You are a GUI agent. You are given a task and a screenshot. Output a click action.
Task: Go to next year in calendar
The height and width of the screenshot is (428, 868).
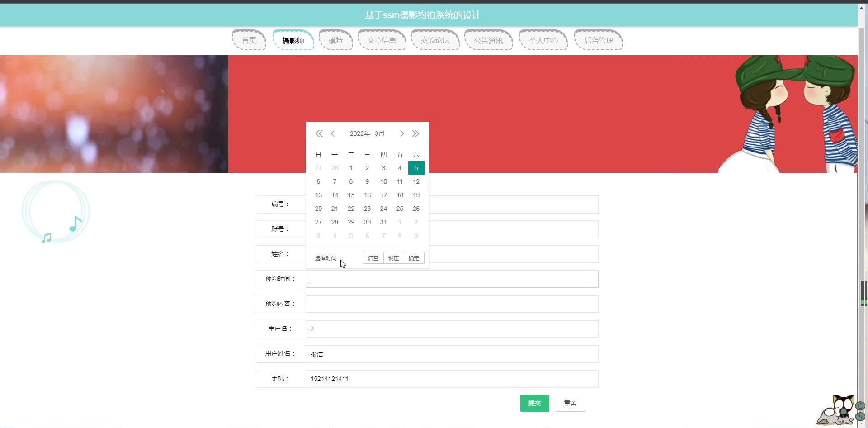[x=415, y=133]
